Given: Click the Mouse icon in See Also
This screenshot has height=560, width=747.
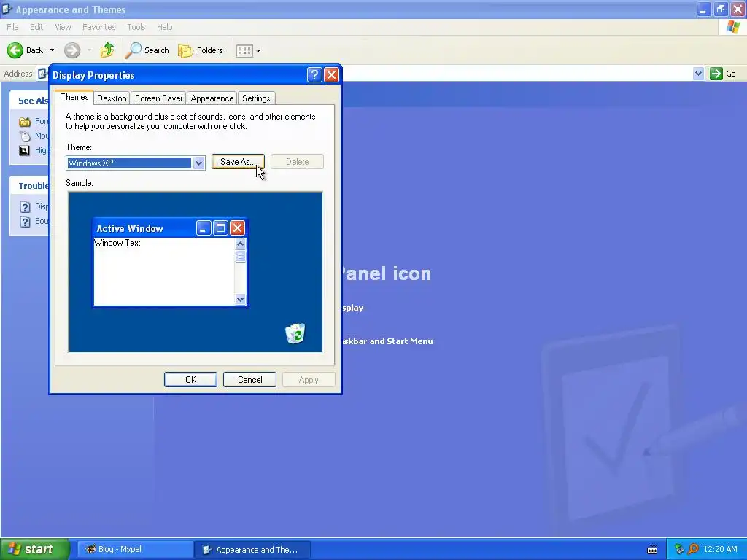Looking at the screenshot, I should pos(25,136).
